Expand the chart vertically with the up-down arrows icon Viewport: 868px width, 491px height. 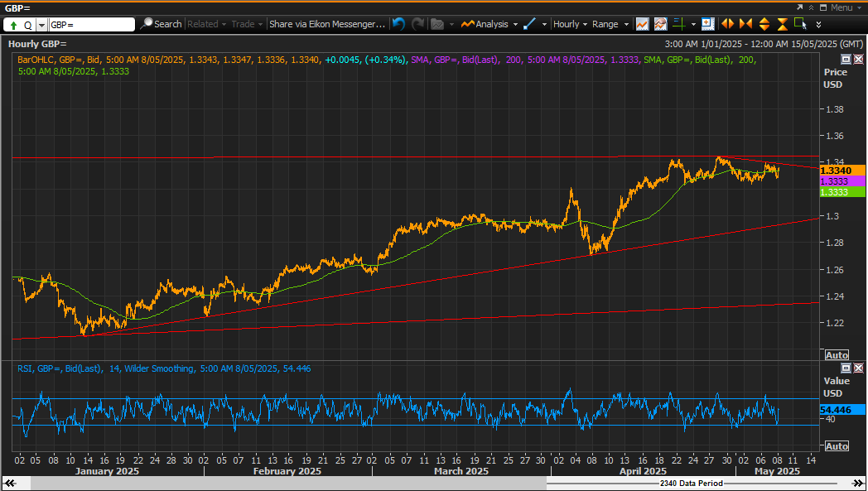tap(764, 24)
